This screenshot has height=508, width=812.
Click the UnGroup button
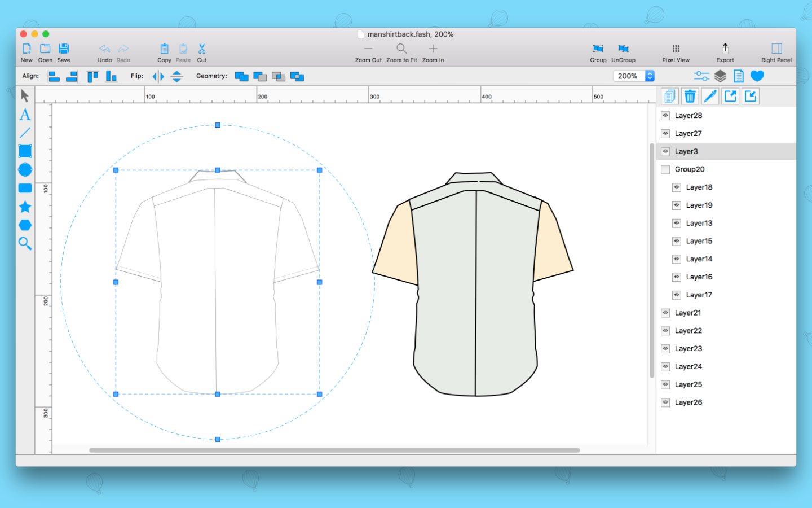623,52
